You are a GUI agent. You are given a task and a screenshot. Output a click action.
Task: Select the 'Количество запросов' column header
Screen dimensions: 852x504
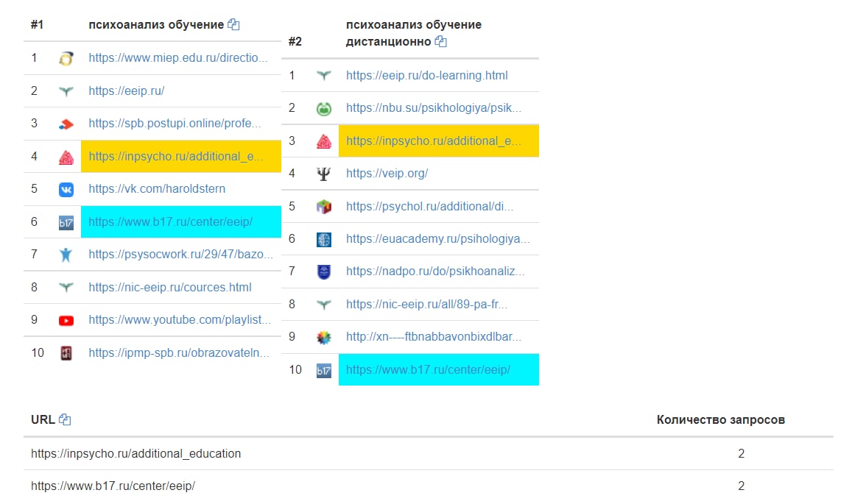click(720, 420)
